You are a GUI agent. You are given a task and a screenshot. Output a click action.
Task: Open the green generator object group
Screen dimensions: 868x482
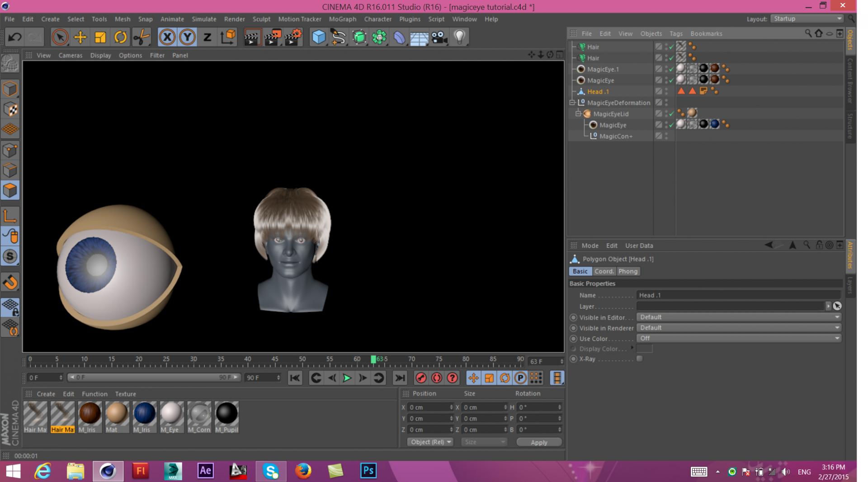tap(359, 37)
